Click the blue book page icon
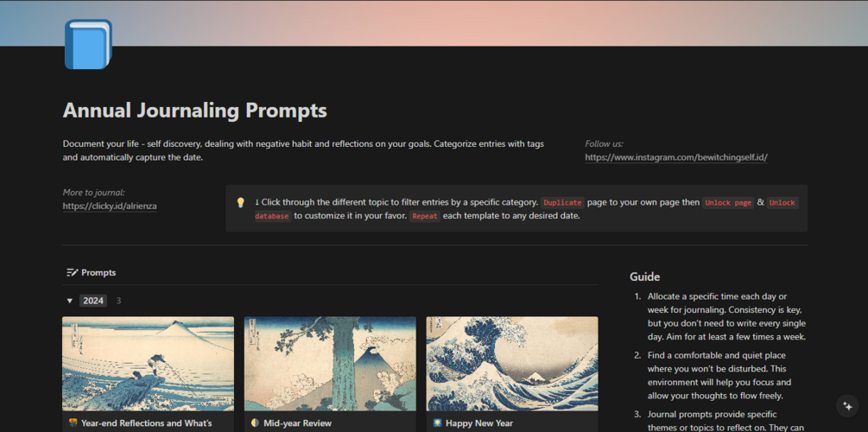Viewport: 868px width, 432px height. [89, 44]
